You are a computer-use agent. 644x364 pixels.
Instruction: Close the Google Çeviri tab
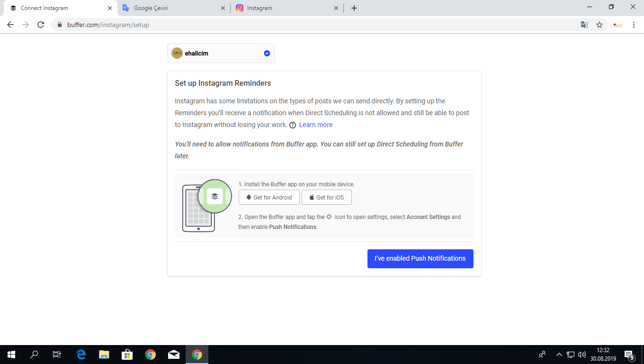(223, 8)
